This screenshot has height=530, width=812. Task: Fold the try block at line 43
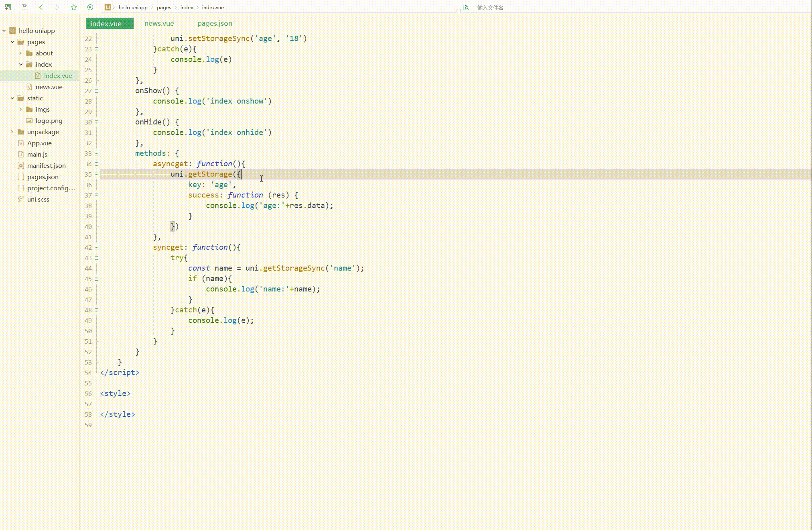tap(96, 258)
